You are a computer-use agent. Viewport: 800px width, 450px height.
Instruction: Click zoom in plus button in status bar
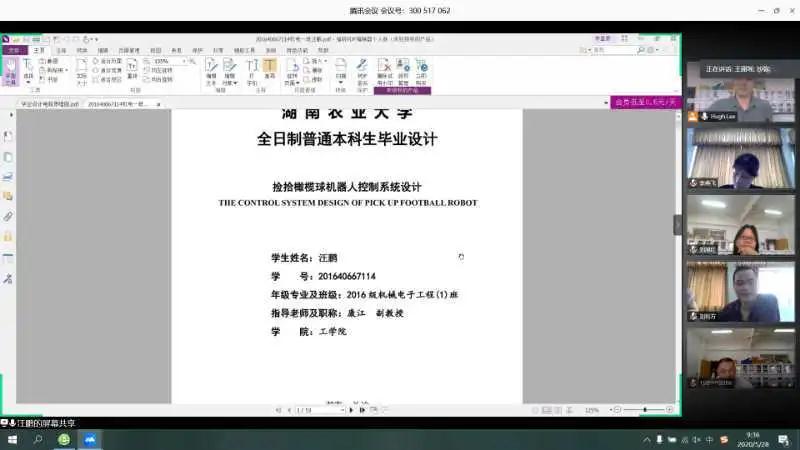click(x=670, y=410)
